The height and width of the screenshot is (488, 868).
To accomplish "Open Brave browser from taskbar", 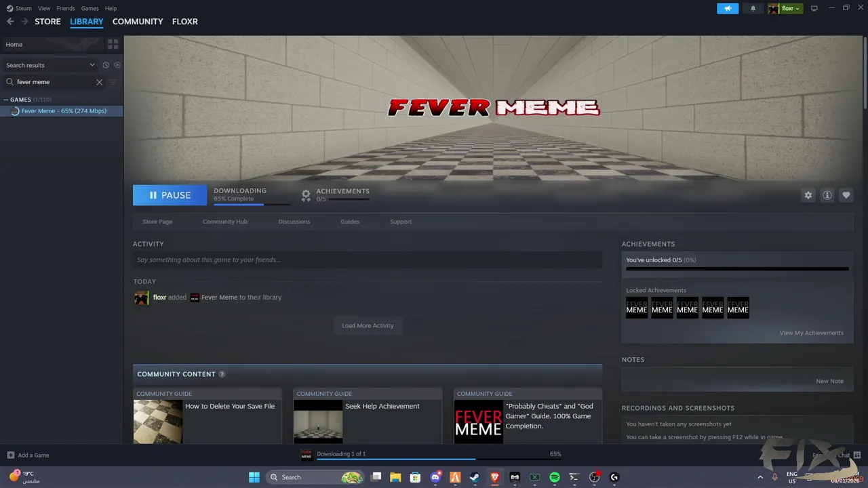I will coord(495,477).
